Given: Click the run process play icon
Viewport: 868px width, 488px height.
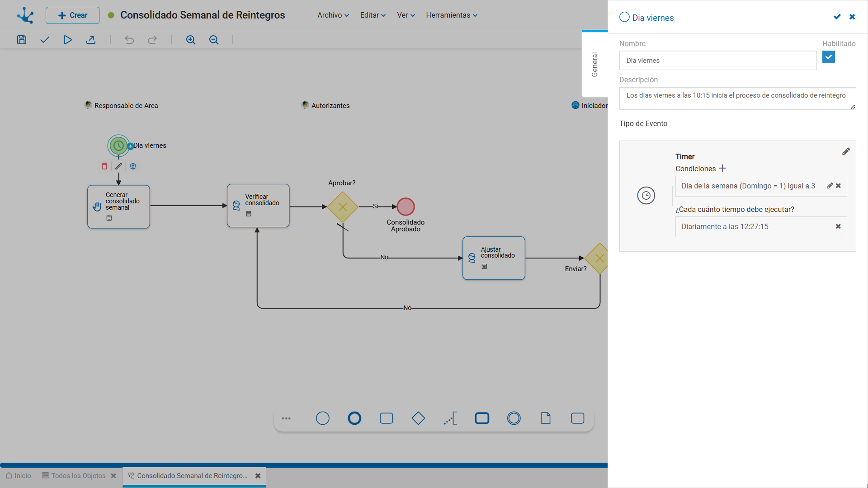Looking at the screenshot, I should tap(67, 40).
